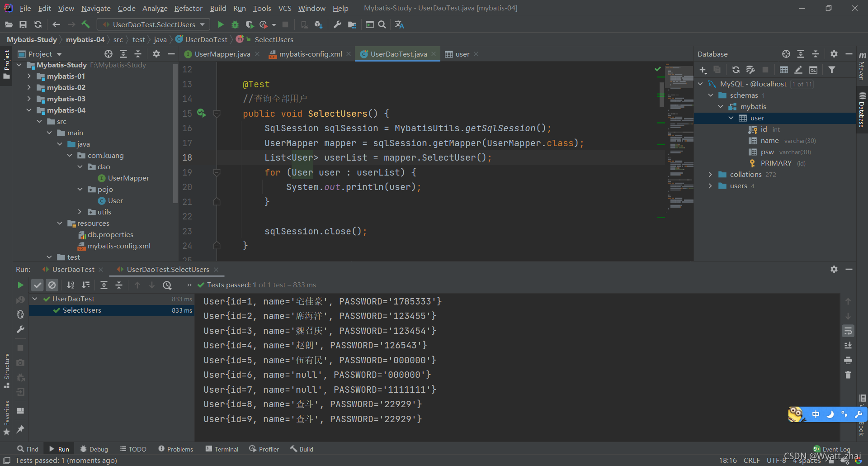Print the console output
The width and height of the screenshot is (868, 466).
coord(848,360)
